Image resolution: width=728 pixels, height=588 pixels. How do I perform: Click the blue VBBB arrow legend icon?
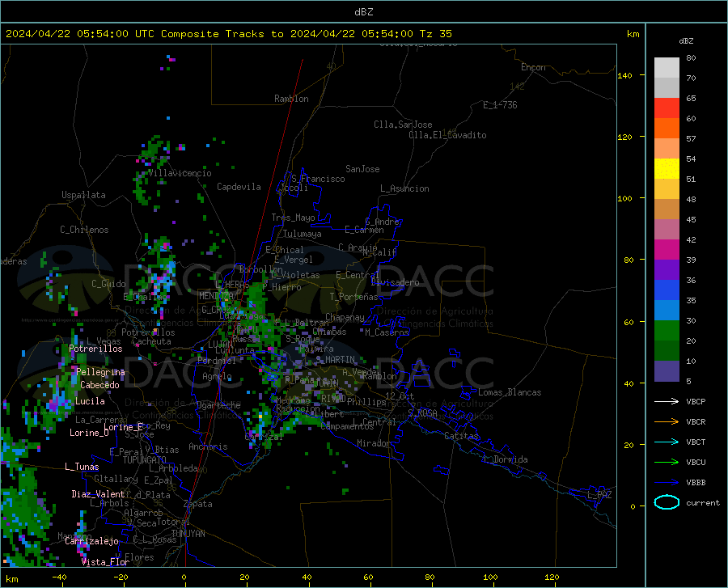tap(667, 482)
